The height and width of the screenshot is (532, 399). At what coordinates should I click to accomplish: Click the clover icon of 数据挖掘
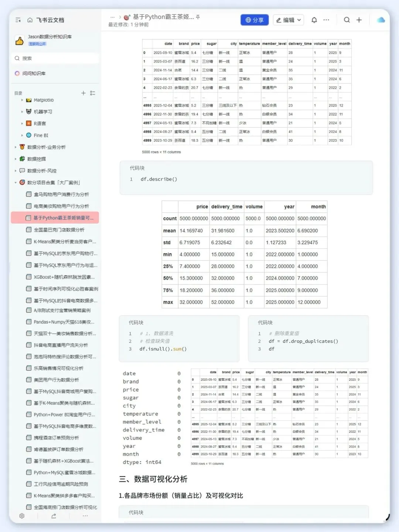pos(22,159)
